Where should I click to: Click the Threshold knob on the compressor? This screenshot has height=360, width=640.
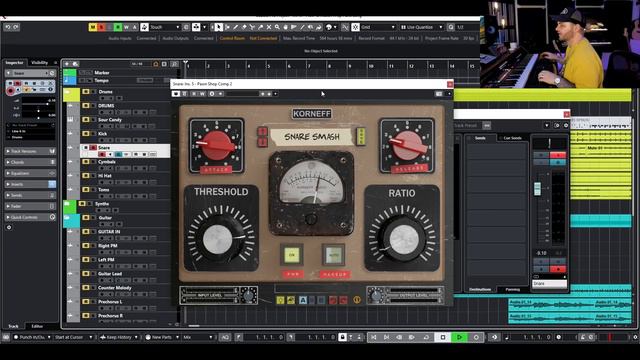click(x=219, y=239)
